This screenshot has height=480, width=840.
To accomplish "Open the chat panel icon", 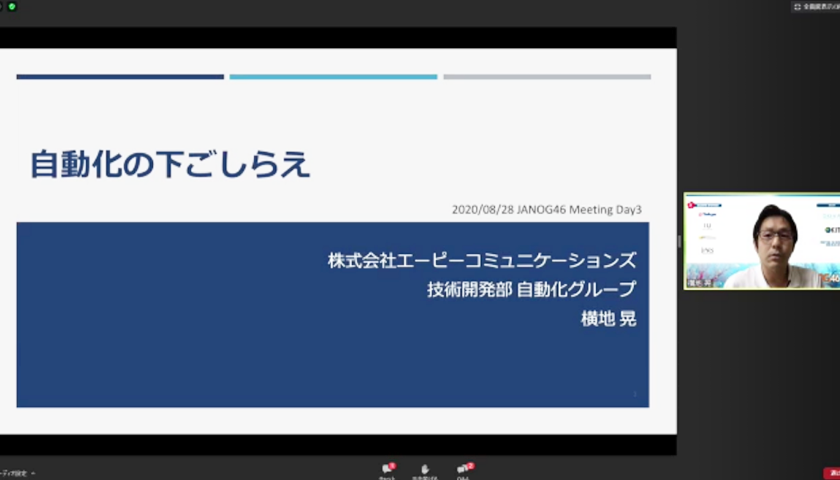I will click(x=387, y=468).
